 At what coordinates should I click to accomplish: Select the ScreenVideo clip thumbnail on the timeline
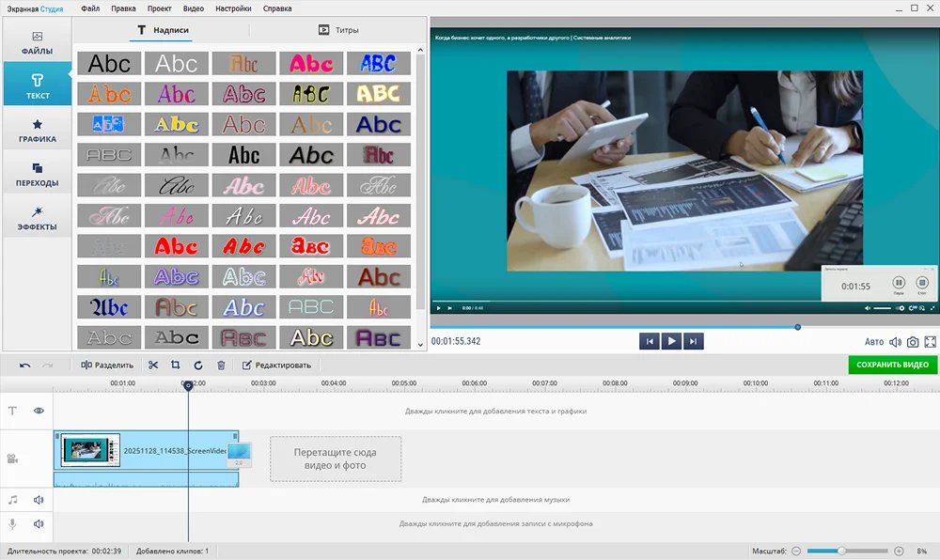coord(91,450)
